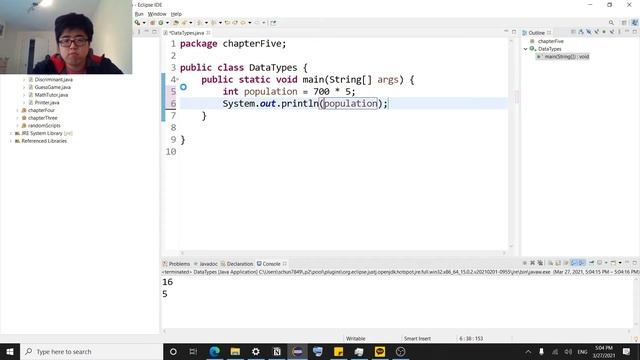
Task: Open File Explorer from the taskbar
Action: [x=235, y=351]
